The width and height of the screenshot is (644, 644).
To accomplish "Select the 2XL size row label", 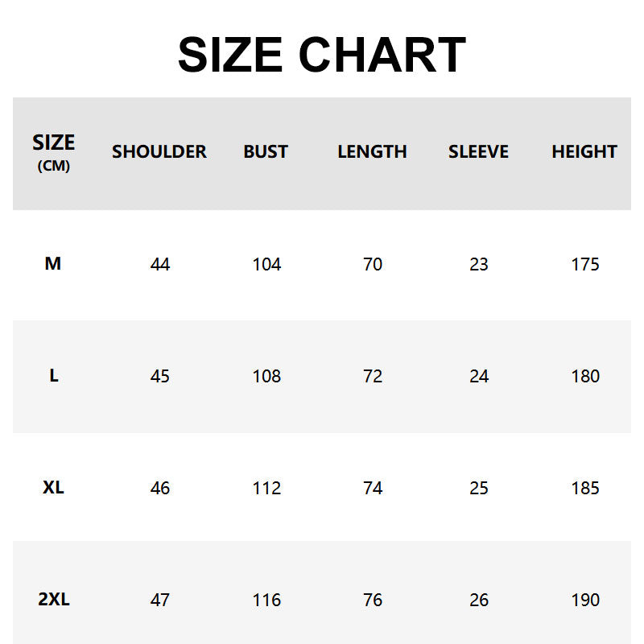I will pos(54,599).
